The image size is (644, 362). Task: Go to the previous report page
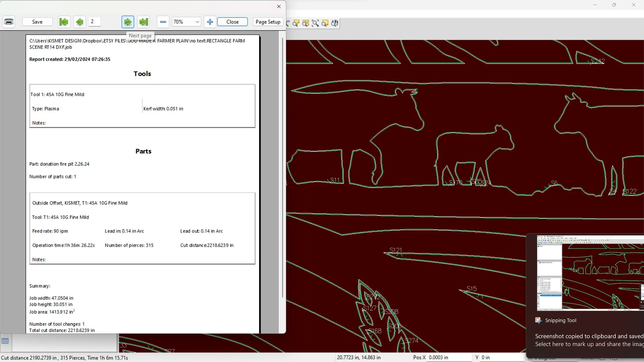80,22
